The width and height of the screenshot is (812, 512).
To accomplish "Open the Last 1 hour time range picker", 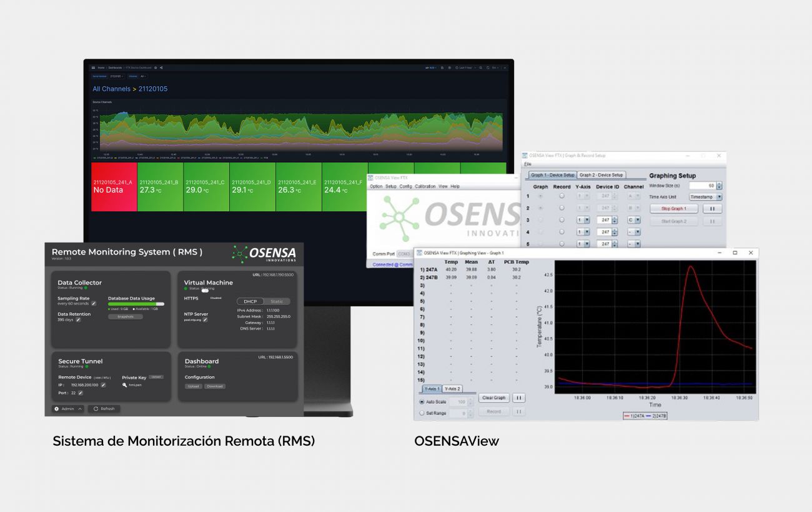I will point(465,68).
